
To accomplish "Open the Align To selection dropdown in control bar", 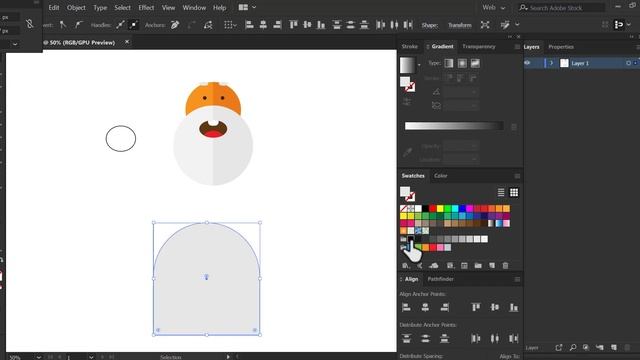I will click(231, 25).
